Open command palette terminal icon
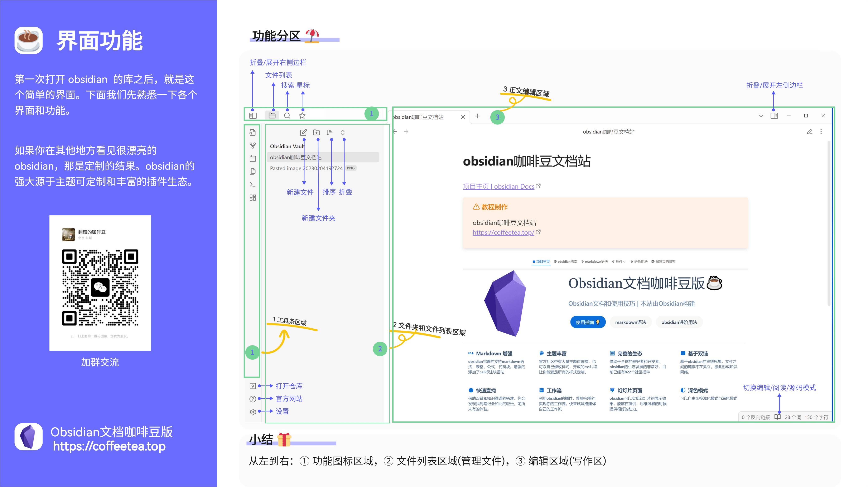868x487 pixels. pos(253,185)
